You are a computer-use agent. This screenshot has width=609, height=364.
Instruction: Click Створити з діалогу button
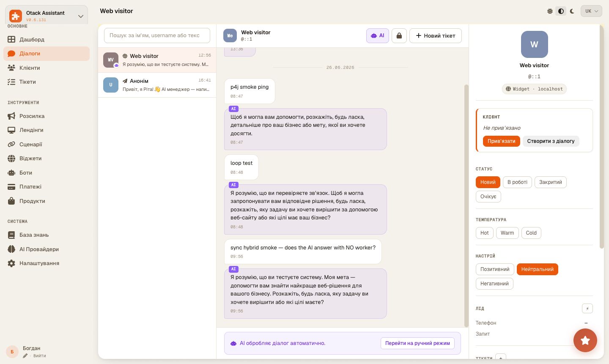pyautogui.click(x=551, y=141)
